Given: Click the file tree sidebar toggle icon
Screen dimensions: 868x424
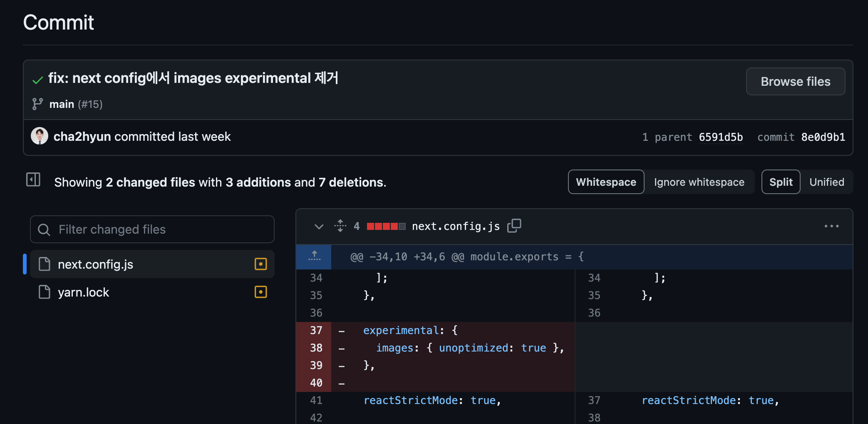Looking at the screenshot, I should pos(33,180).
